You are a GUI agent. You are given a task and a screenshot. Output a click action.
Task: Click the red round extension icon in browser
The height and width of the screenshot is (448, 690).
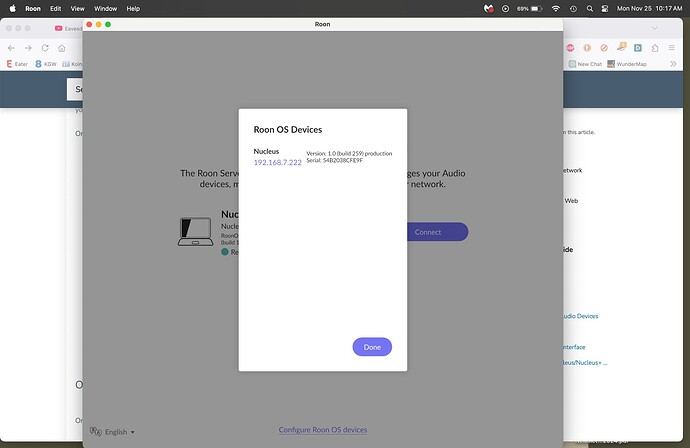point(570,48)
